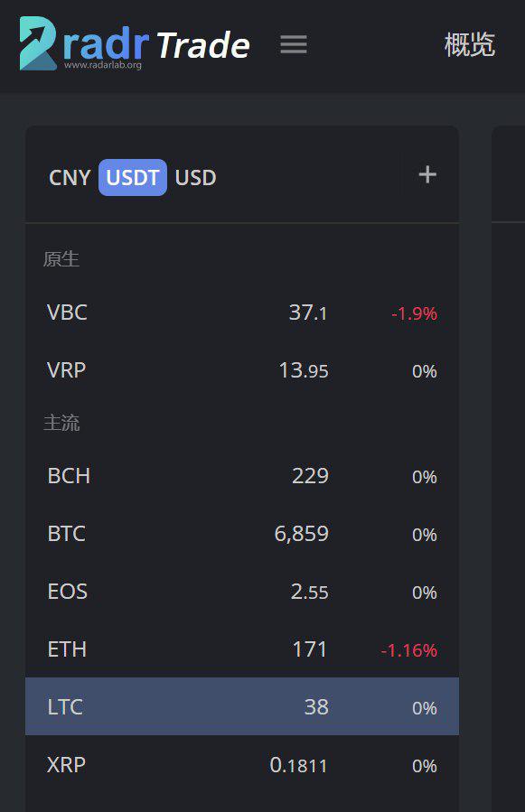Click the ETH change -1.16%
525x812 pixels.
click(409, 650)
